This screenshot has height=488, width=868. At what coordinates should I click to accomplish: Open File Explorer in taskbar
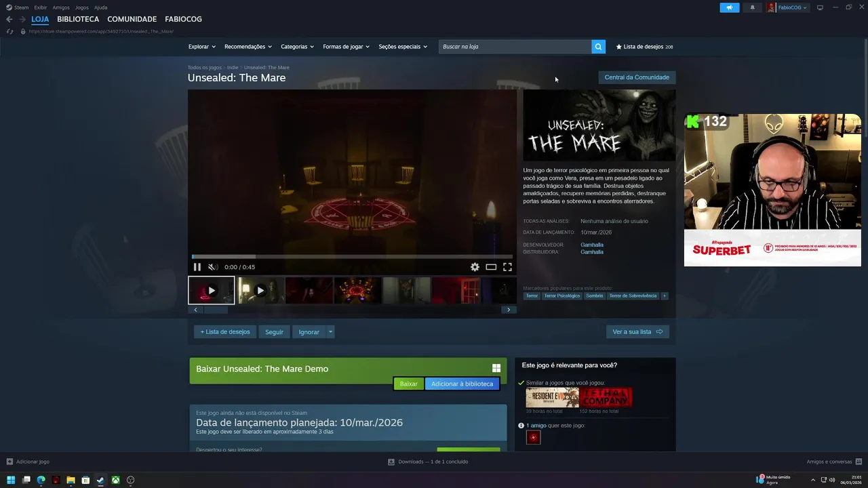pos(71,480)
